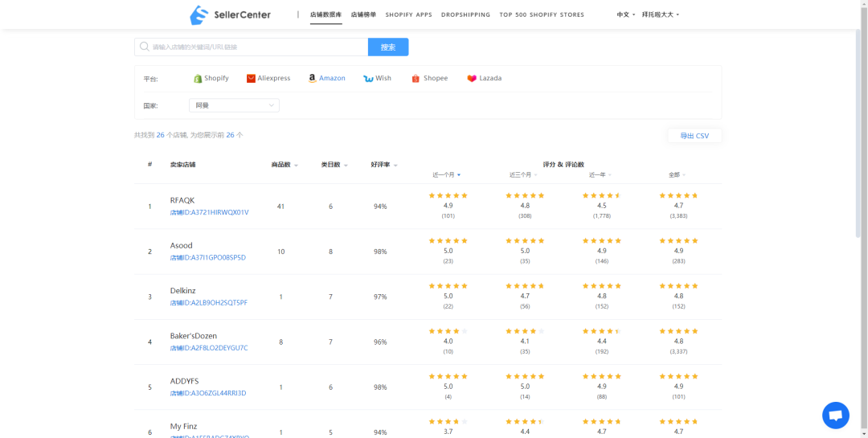Sort by 商品数 column

tap(285, 165)
